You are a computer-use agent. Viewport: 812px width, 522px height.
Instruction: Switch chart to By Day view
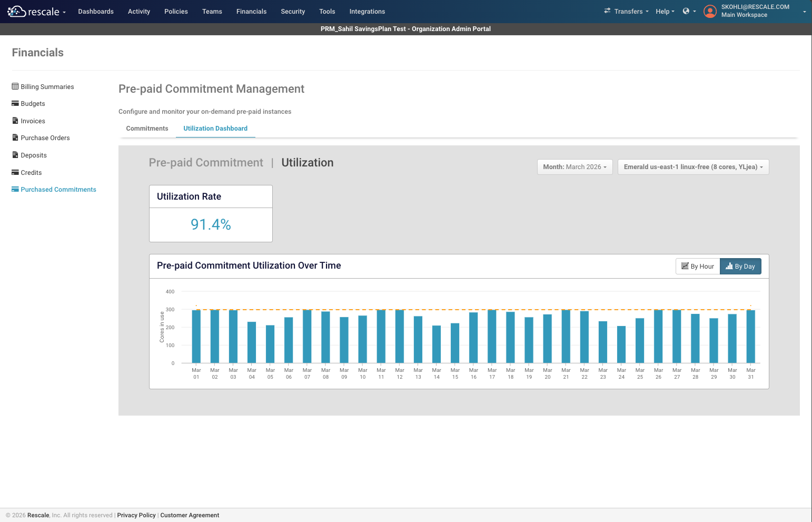[x=740, y=267]
